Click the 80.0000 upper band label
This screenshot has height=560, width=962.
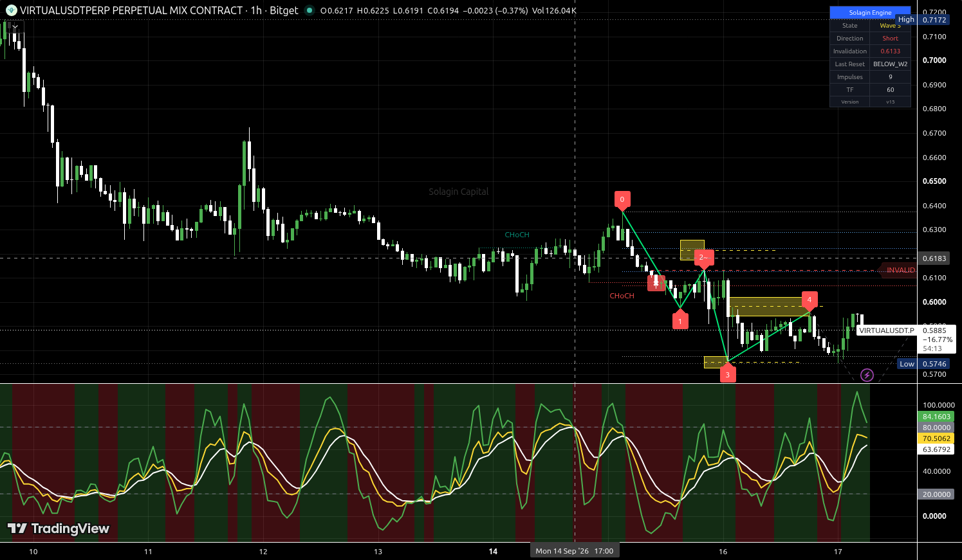(936, 428)
